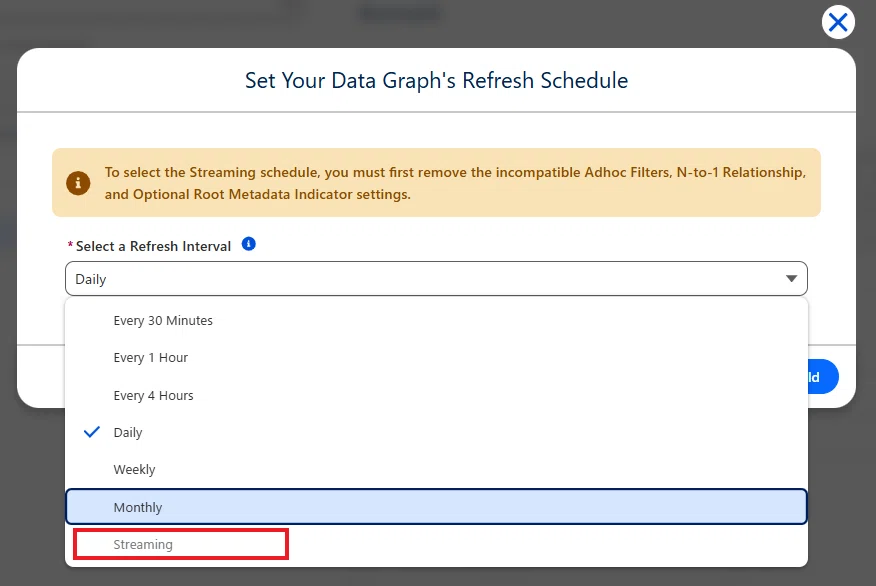Select the highlighted Monthly option
Viewport: 876px width, 586px height.
point(436,507)
